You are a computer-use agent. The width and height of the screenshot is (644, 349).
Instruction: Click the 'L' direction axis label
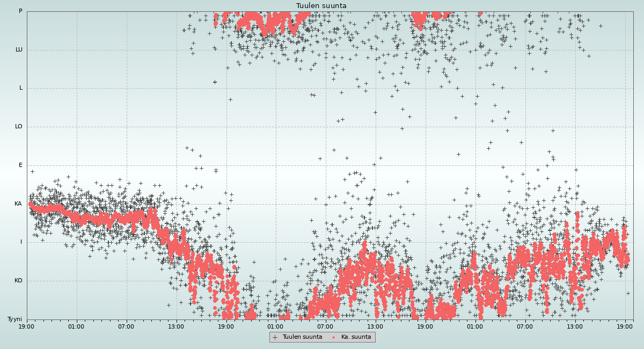click(21, 88)
